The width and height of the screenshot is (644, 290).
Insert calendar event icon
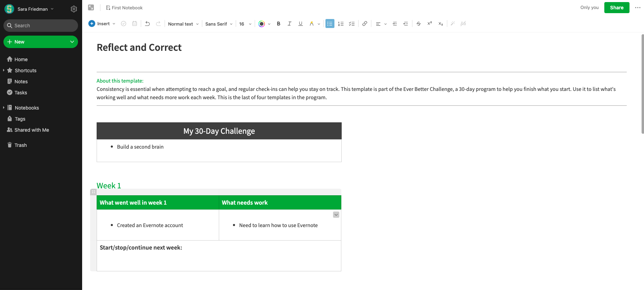[x=135, y=24]
